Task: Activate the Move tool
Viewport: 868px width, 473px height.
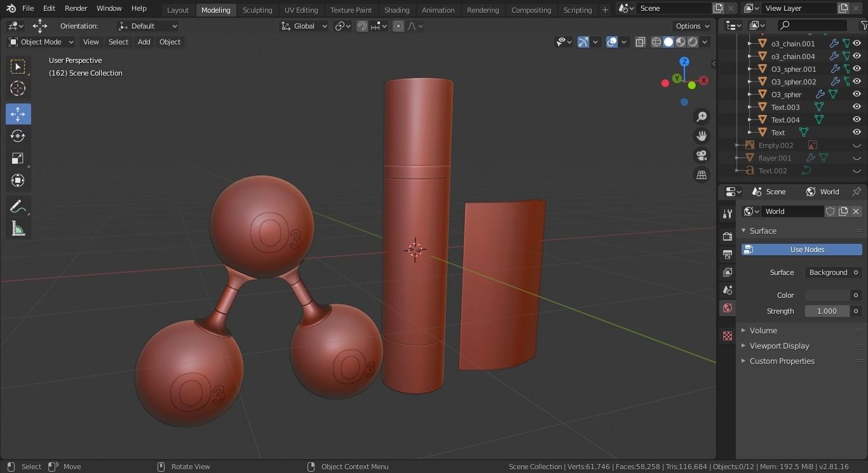Action: (x=18, y=114)
